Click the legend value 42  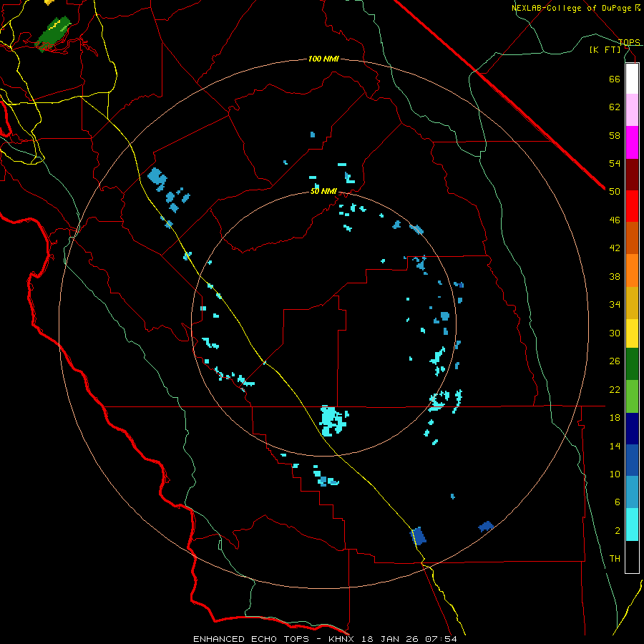click(615, 248)
